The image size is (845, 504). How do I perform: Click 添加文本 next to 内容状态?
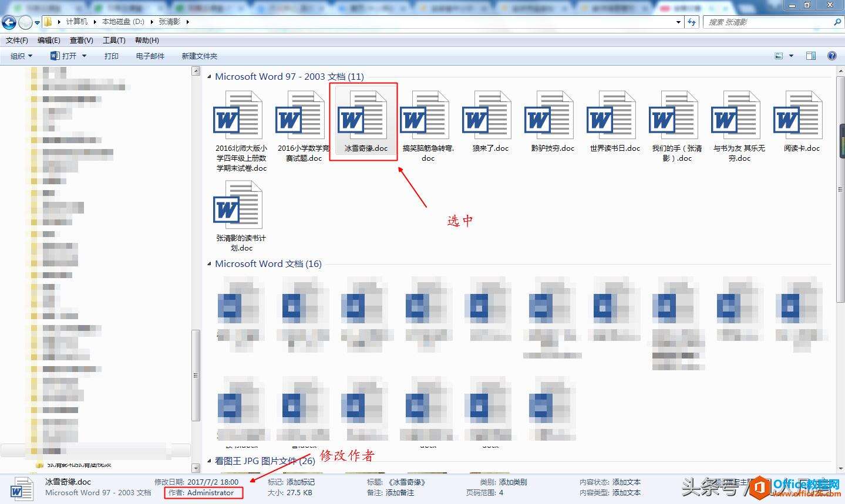click(627, 482)
